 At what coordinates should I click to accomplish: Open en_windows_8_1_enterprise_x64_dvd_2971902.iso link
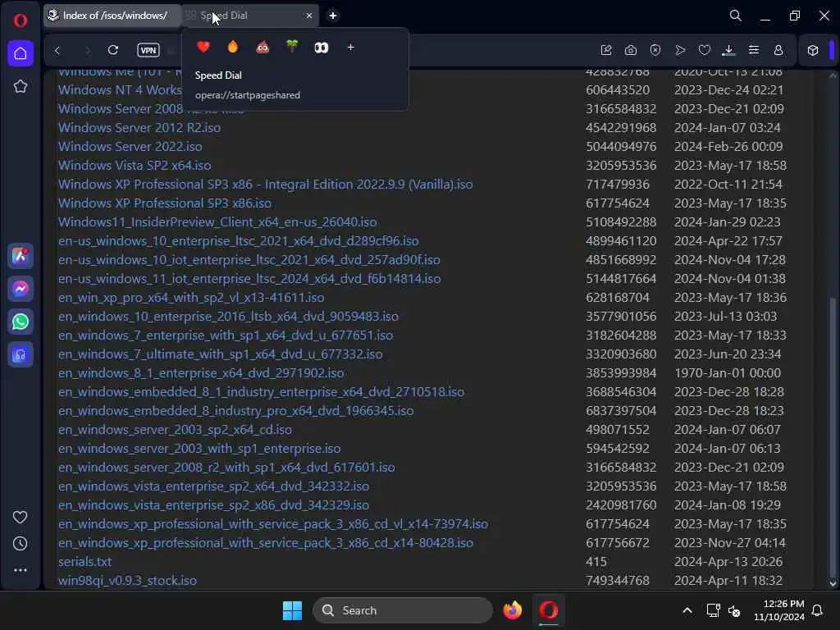click(201, 373)
